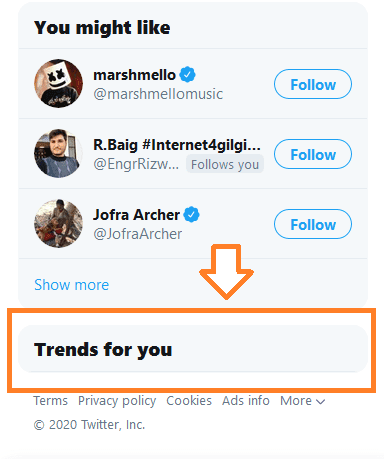Viewport: 384px width, 459px height.
Task: Open R.Baig's profile avatar
Action: pos(58,153)
